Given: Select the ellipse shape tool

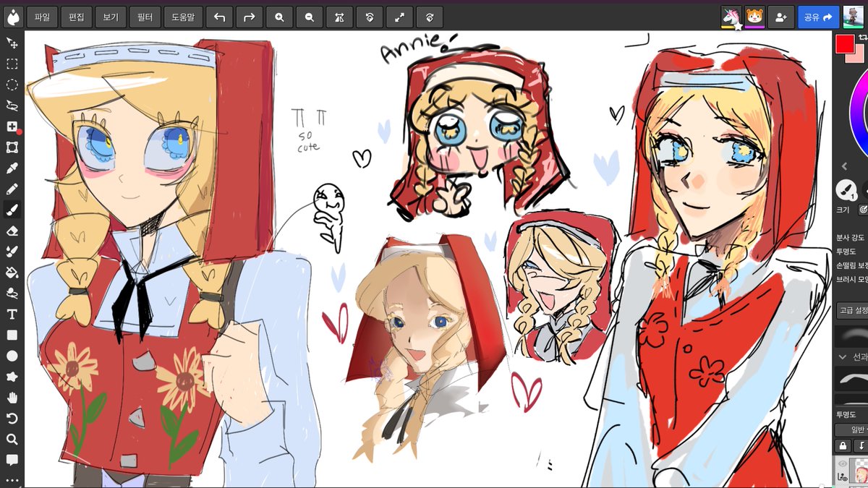Looking at the screenshot, I should point(12,356).
